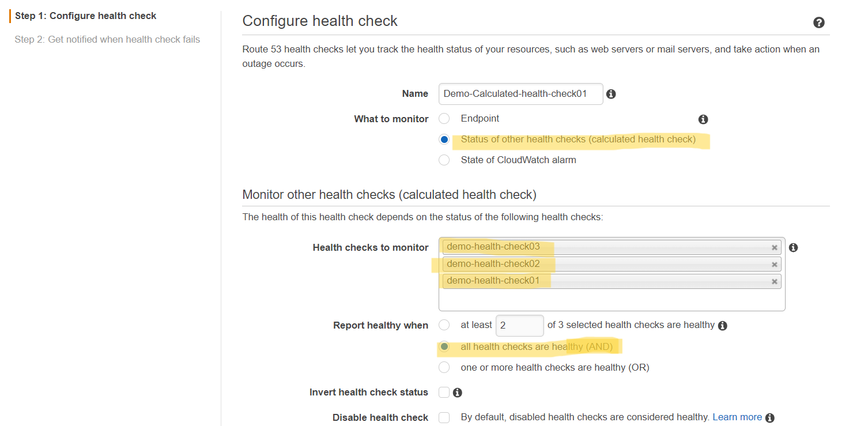Click info icon after Learn more link
The image size is (868, 426).
tap(769, 418)
